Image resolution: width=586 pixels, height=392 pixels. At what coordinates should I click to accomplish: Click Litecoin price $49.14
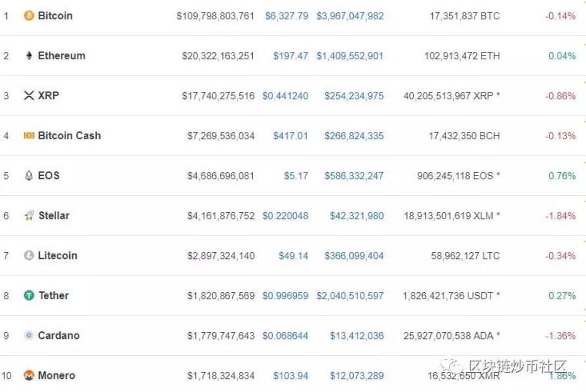coord(293,255)
